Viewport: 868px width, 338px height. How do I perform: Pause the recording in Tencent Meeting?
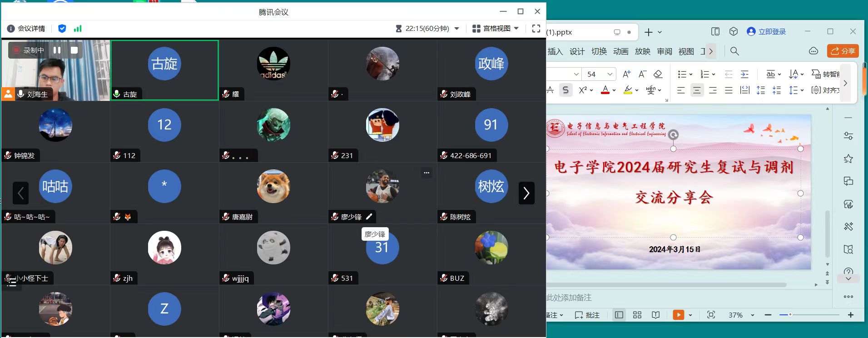click(x=57, y=50)
